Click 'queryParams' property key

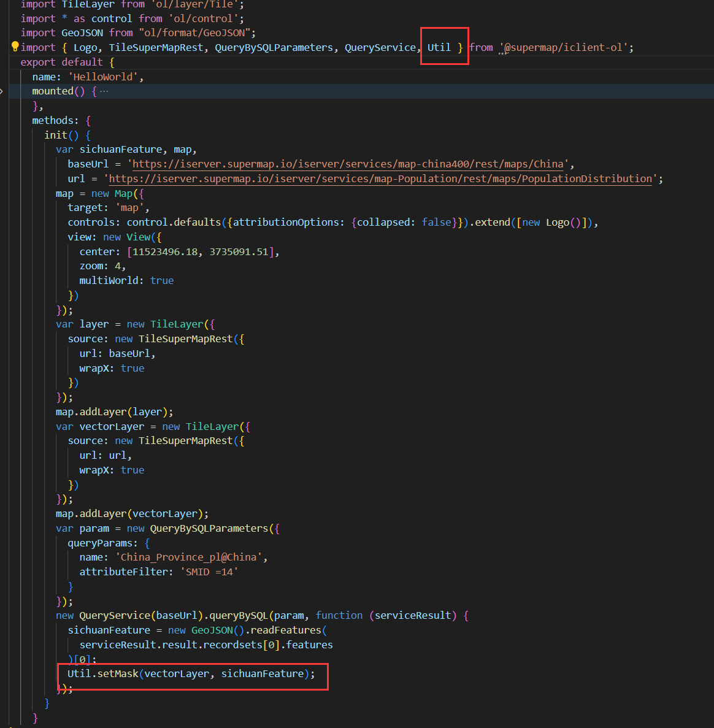coord(100,543)
